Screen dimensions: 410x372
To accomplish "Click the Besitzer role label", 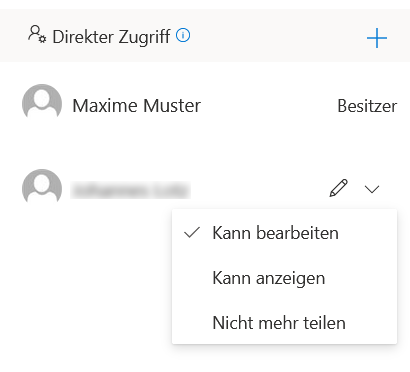I will (x=367, y=106).
